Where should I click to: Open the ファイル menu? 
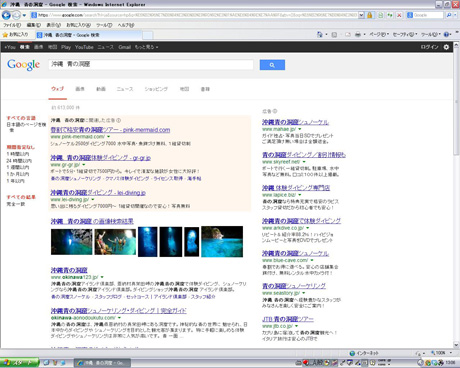click(x=12, y=25)
